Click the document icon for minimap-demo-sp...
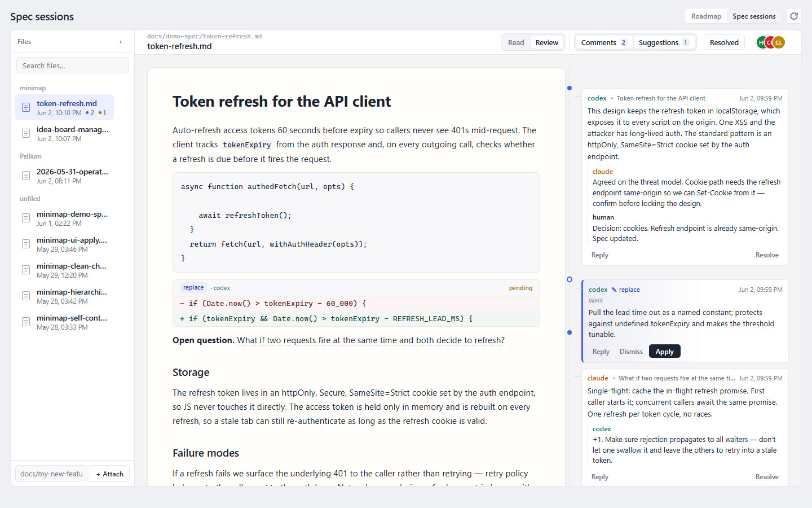The height and width of the screenshot is (508, 812). coord(26,218)
